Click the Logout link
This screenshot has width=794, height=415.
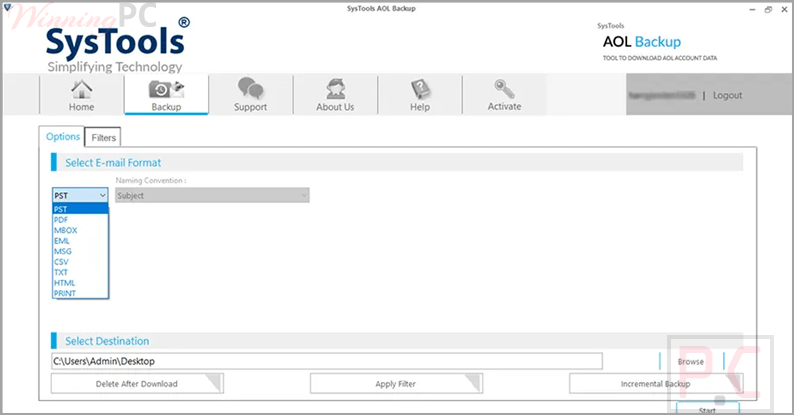click(727, 95)
